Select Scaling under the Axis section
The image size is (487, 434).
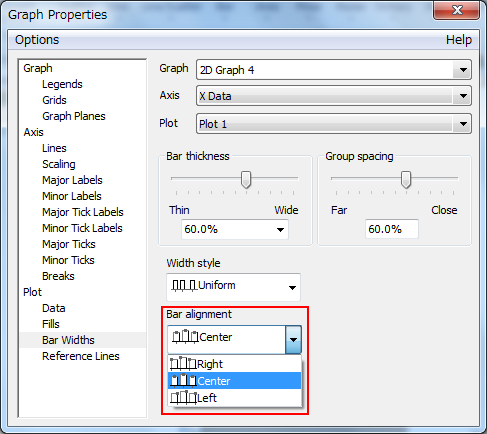coord(59,164)
